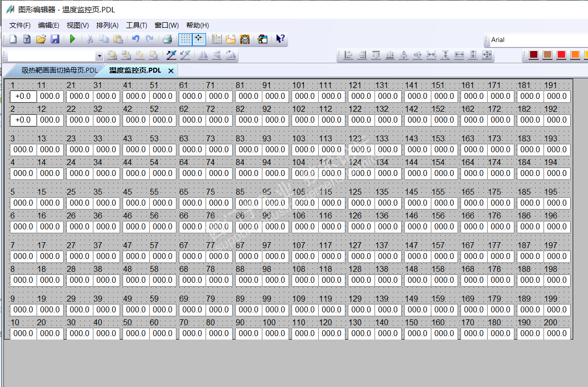Close the 温度监控页.PDL tab

point(171,71)
